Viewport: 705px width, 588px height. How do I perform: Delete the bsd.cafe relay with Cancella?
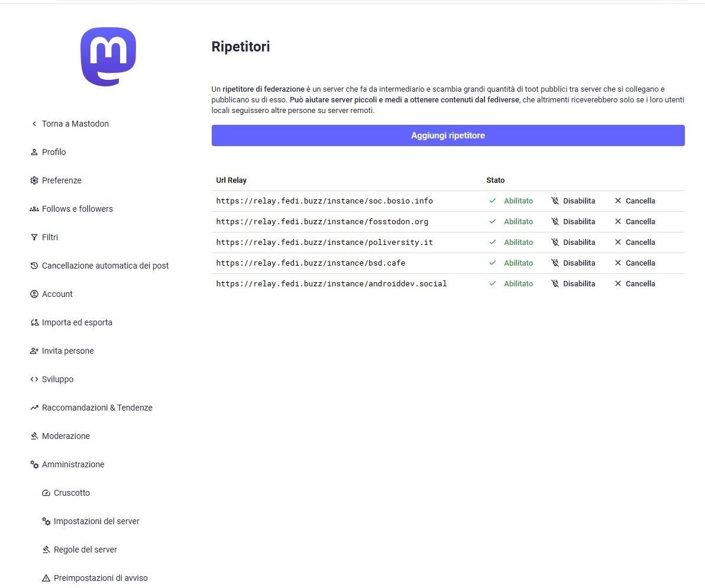click(x=635, y=263)
